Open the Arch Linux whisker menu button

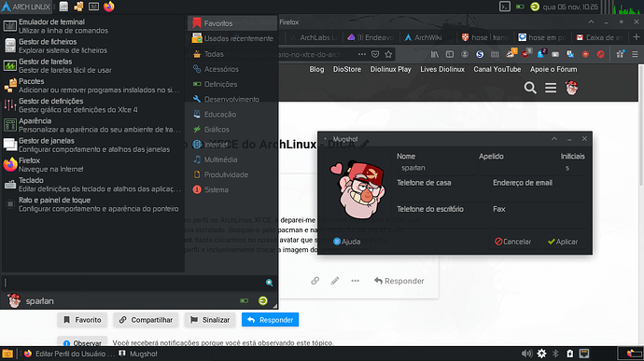25,7
